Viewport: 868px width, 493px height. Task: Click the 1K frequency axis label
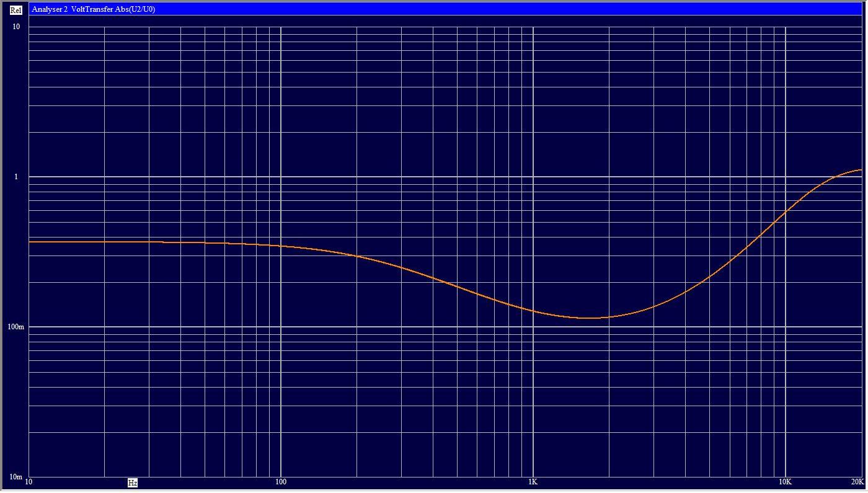pyautogui.click(x=533, y=482)
